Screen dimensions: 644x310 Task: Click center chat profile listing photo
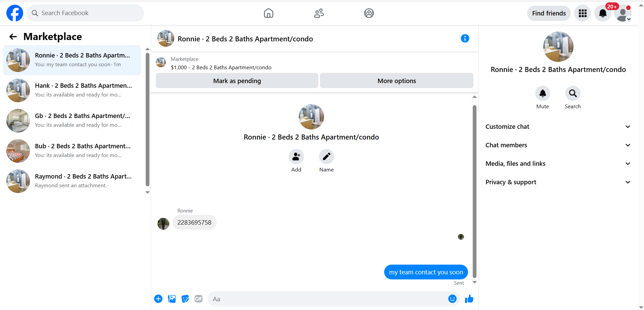(311, 117)
